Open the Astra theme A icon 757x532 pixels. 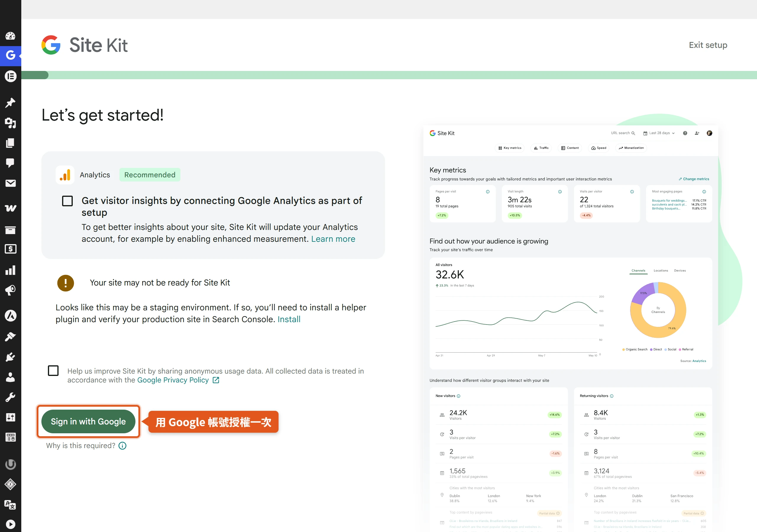pyautogui.click(x=11, y=316)
